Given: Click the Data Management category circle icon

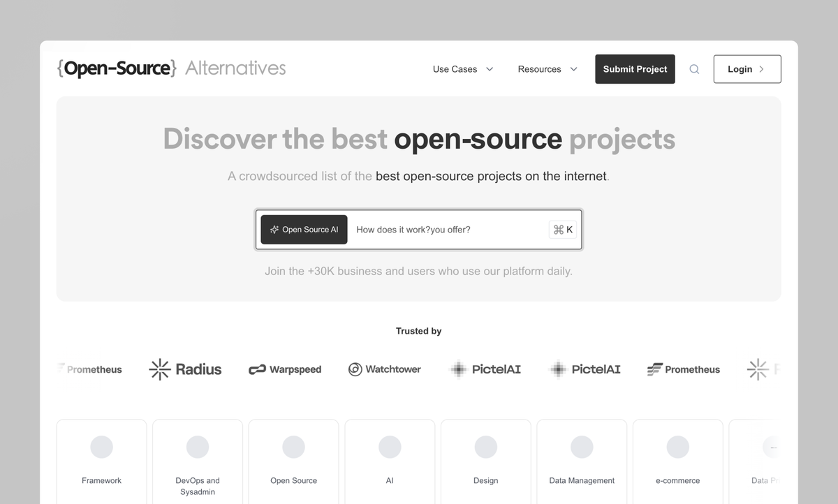Looking at the screenshot, I should tap(582, 447).
